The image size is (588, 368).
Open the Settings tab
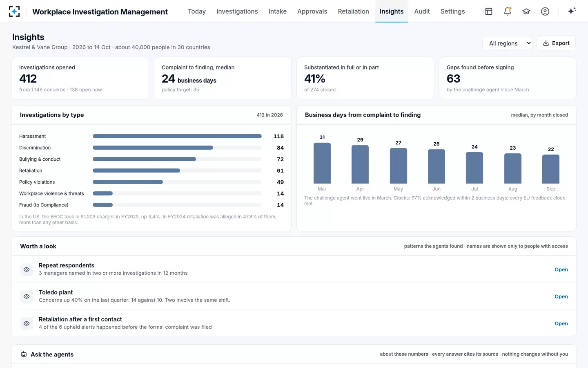click(453, 11)
